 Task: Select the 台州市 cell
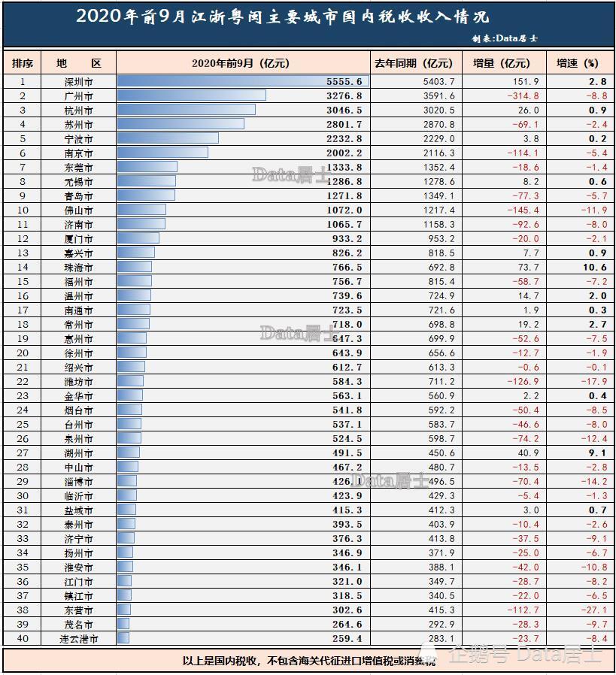79,425
